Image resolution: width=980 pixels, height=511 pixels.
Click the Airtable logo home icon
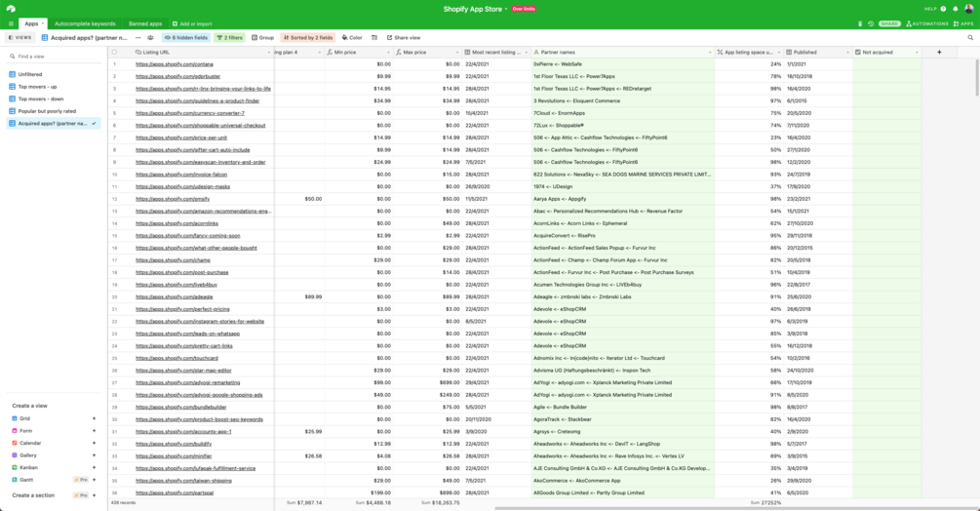click(x=11, y=9)
